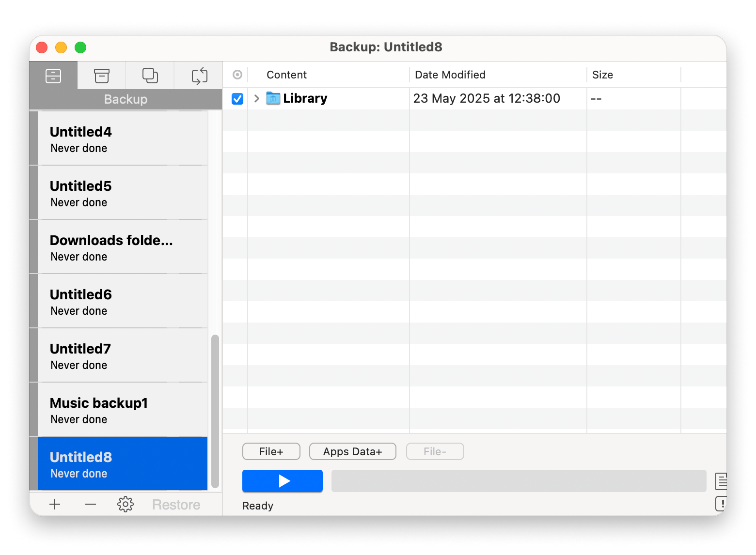
Task: Sort by the Size column header
Action: 602,75
